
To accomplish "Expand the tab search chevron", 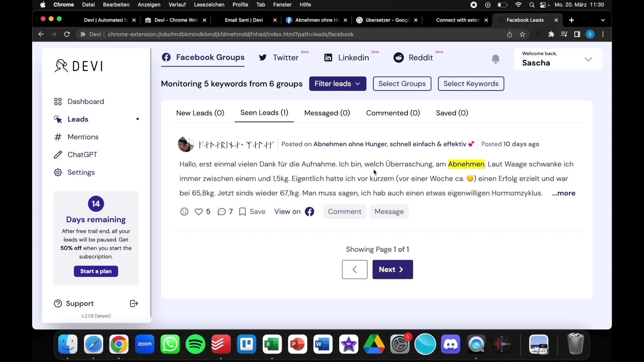I will coord(602,20).
